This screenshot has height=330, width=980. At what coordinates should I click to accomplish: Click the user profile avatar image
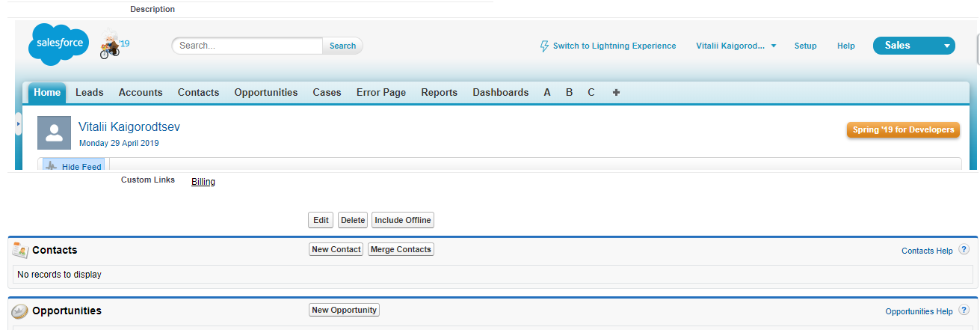[x=54, y=133]
